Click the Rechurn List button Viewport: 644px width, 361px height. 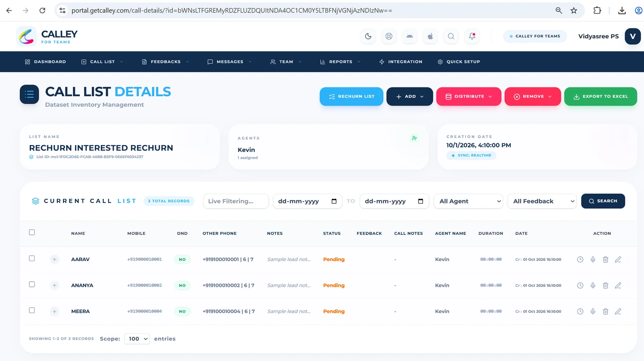pyautogui.click(x=351, y=97)
